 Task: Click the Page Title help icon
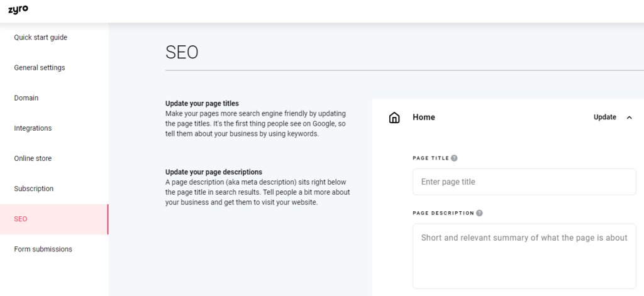[x=454, y=158]
